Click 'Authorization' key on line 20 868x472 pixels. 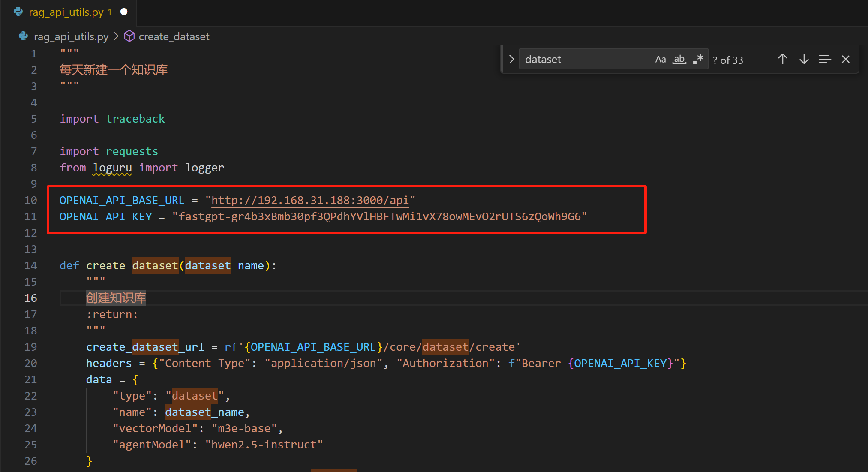click(445, 363)
